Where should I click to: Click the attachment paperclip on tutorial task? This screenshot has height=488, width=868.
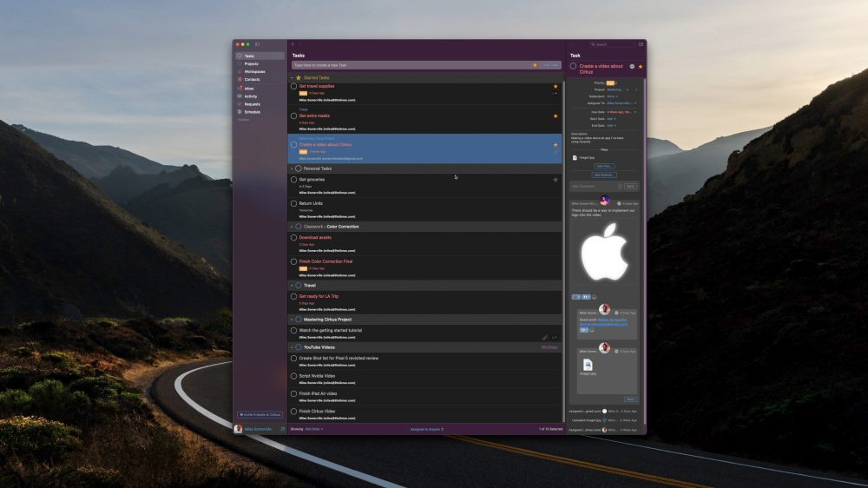pos(545,337)
